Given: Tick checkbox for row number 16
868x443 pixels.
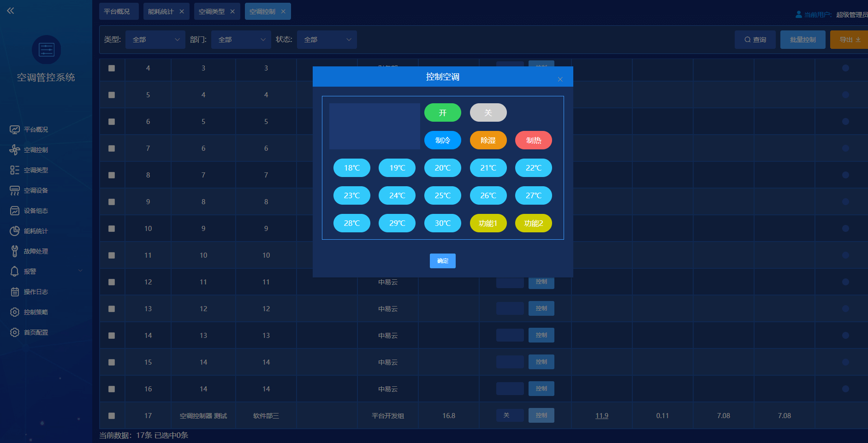Looking at the screenshot, I should coord(112,389).
